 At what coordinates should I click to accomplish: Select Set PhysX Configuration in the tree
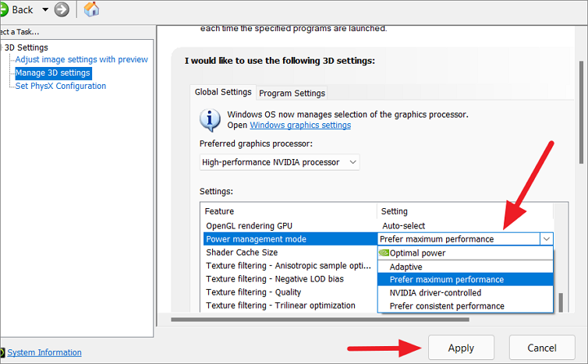point(60,87)
